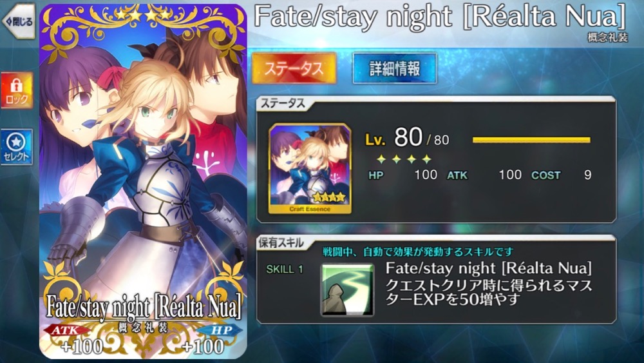The width and height of the screenshot is (644, 363).
Task: Toggle the ロック lock button
Action: tap(17, 90)
